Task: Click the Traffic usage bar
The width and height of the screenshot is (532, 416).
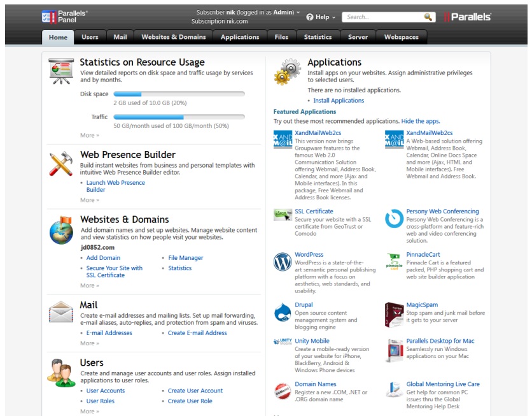Action: pyautogui.click(x=179, y=117)
